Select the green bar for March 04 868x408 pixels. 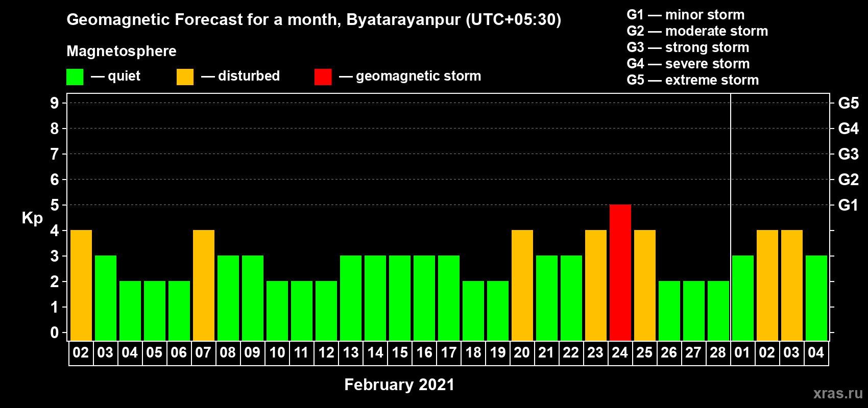pos(816,298)
